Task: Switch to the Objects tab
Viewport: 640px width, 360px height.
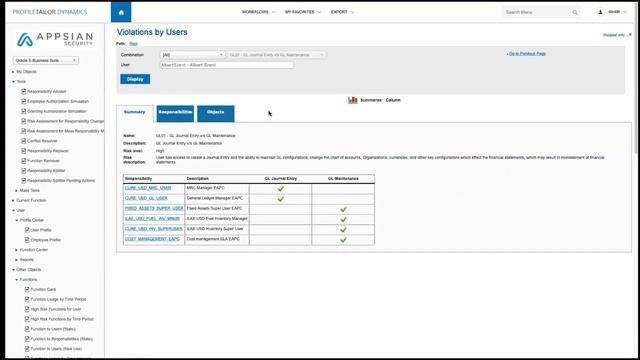Action: click(216, 113)
